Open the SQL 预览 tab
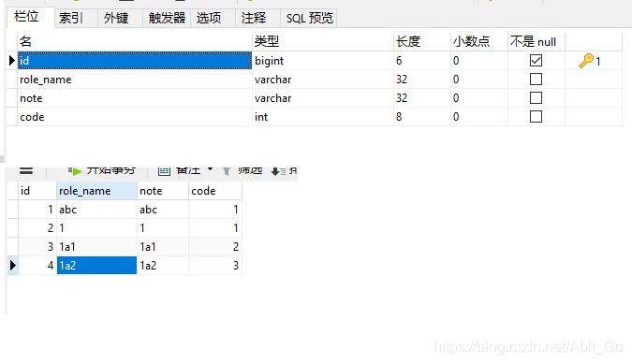This screenshot has width=632, height=364. 309,18
